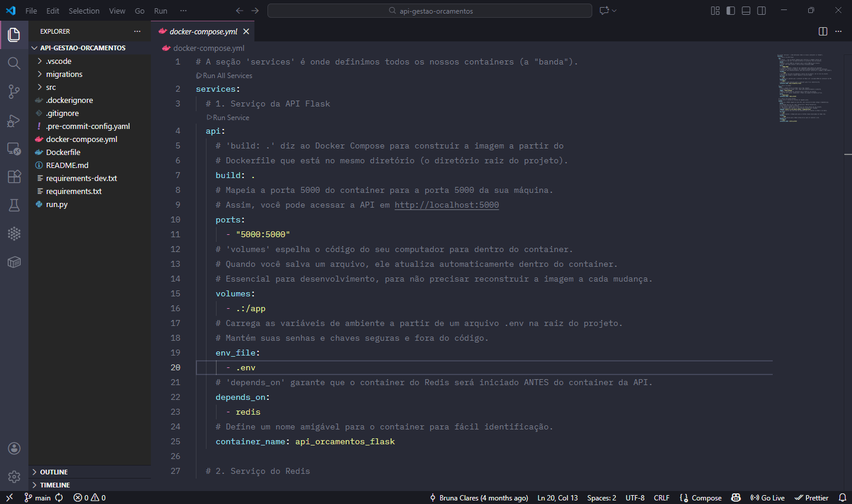Toggle the secondary side bar visibility

click(x=761, y=10)
